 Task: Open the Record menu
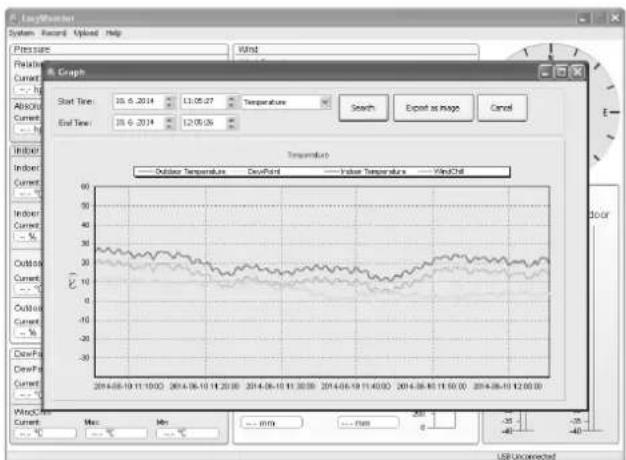(x=54, y=33)
